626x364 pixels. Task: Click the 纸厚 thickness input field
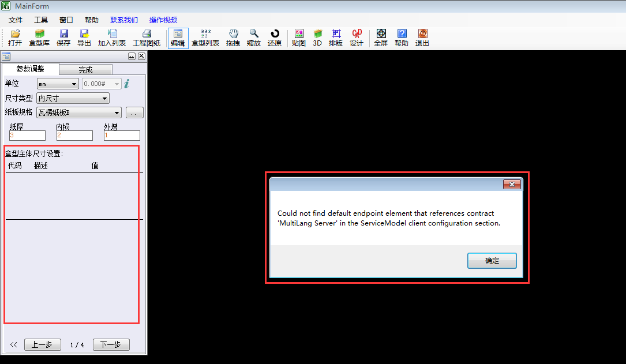[x=27, y=136]
